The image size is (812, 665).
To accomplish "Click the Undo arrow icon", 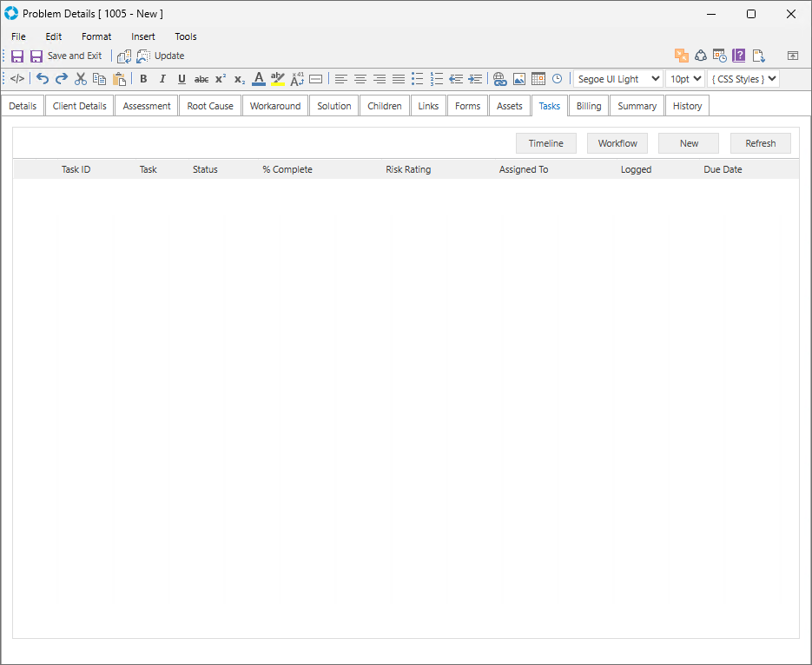I will (43, 79).
